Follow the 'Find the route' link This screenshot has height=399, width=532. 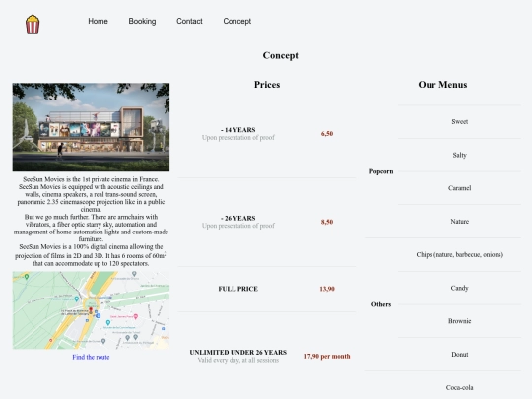91,357
